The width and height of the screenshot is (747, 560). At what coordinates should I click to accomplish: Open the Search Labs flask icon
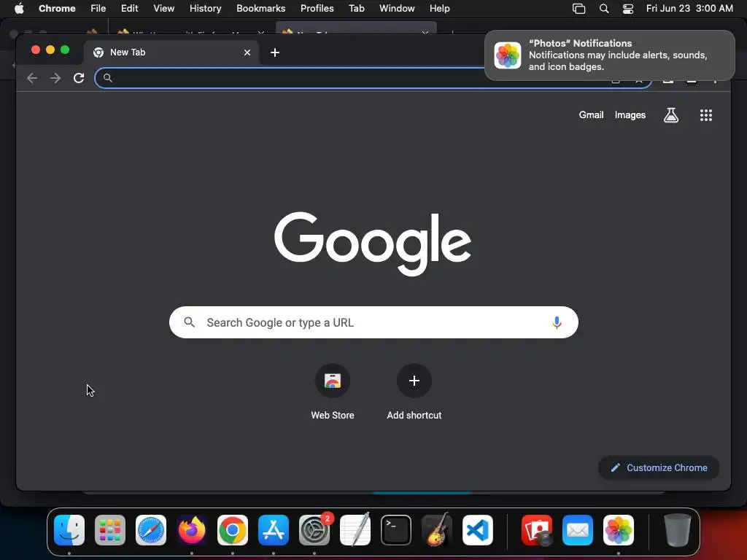tap(671, 114)
